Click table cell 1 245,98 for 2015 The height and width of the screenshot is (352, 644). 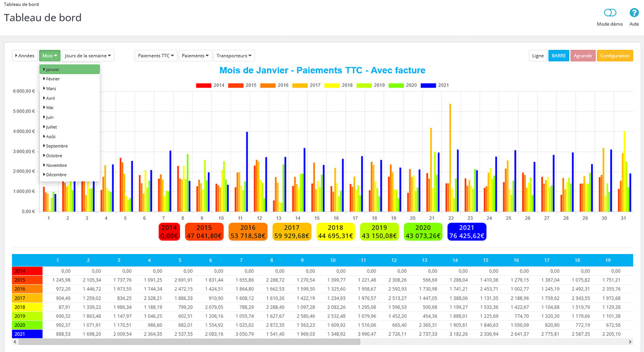point(61,280)
